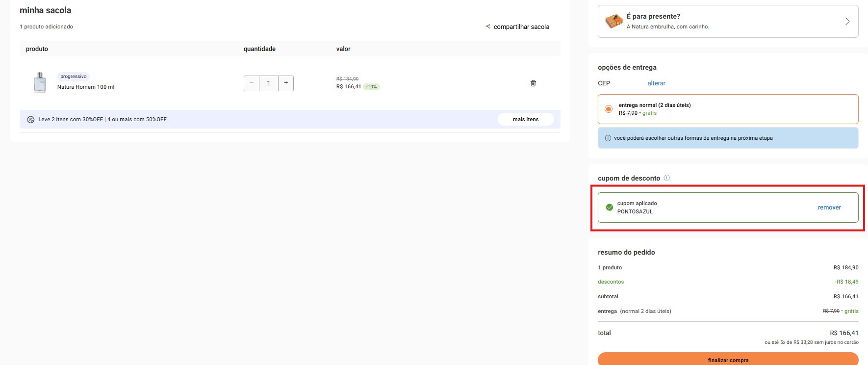This screenshot has height=365, width=868.
Task: Click the progressivo tag
Action: [74, 77]
